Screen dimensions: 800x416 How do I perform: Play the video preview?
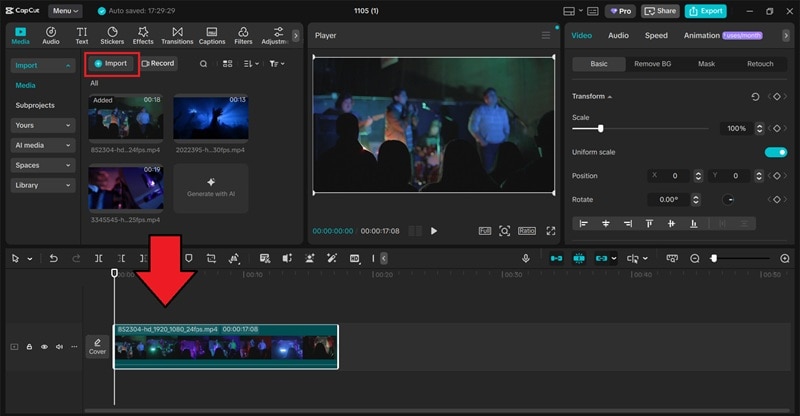point(434,231)
